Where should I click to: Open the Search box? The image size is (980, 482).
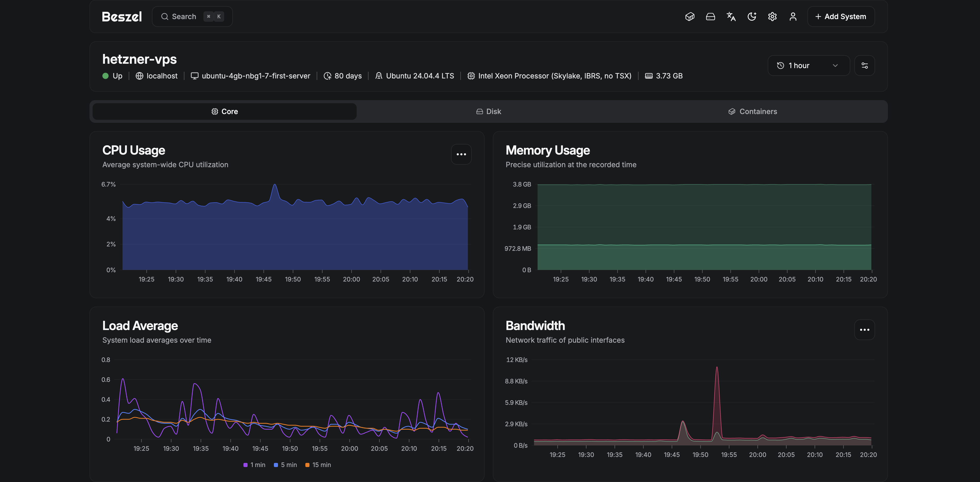[x=192, y=17]
